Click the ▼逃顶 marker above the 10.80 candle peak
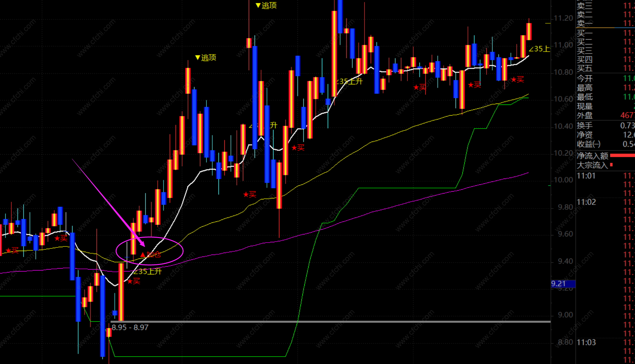Image resolution: width=635 pixels, height=364 pixels. coord(205,57)
